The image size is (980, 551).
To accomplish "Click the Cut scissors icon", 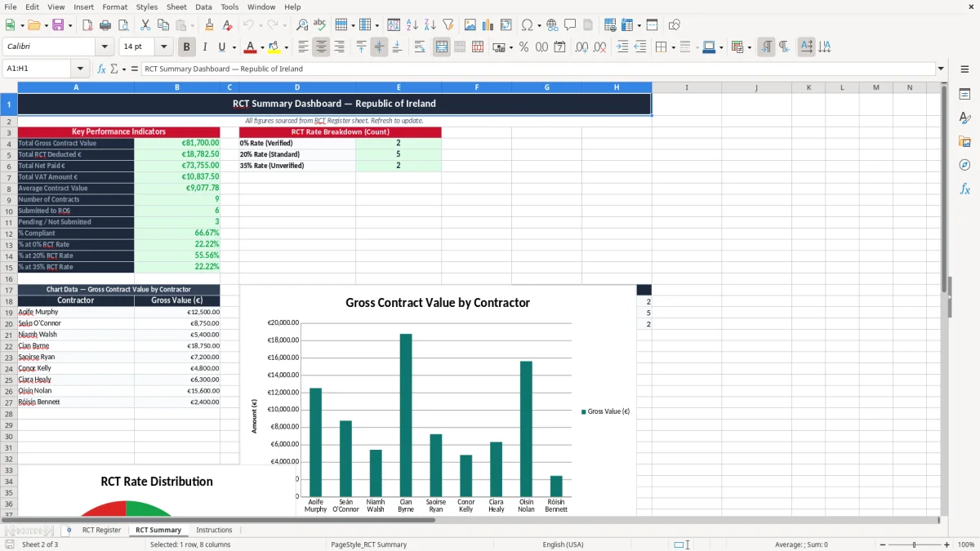I will click(145, 25).
